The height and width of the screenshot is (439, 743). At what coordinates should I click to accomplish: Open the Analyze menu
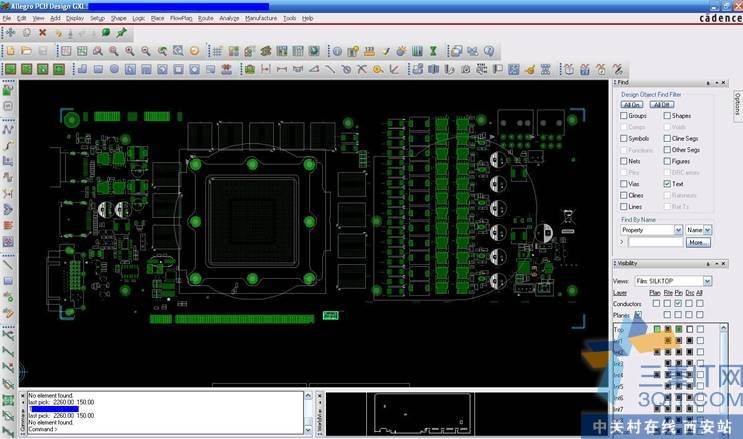tap(229, 18)
